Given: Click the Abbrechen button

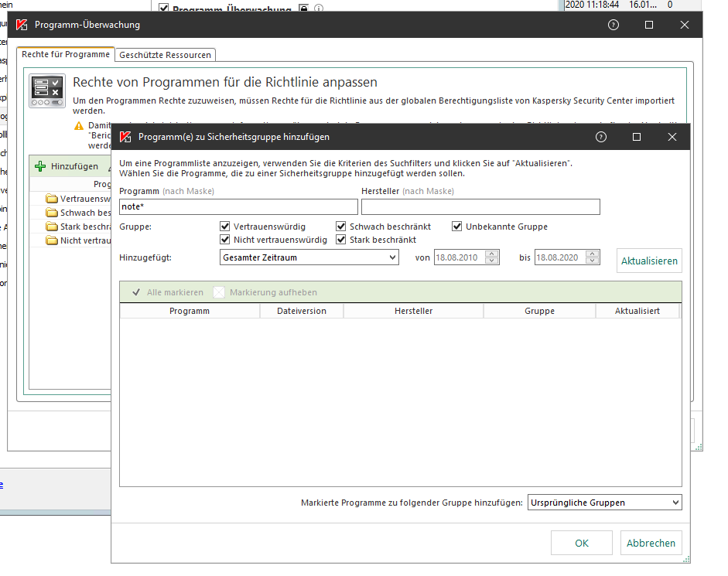Looking at the screenshot, I should 651,543.
